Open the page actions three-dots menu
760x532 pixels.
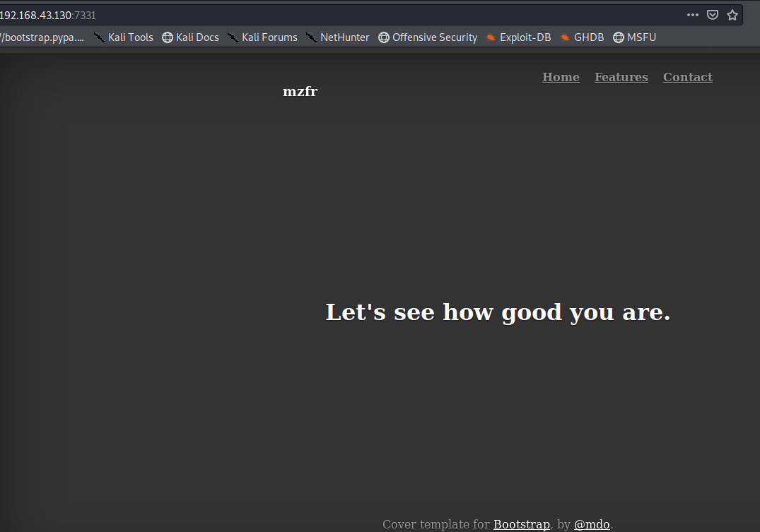693,15
